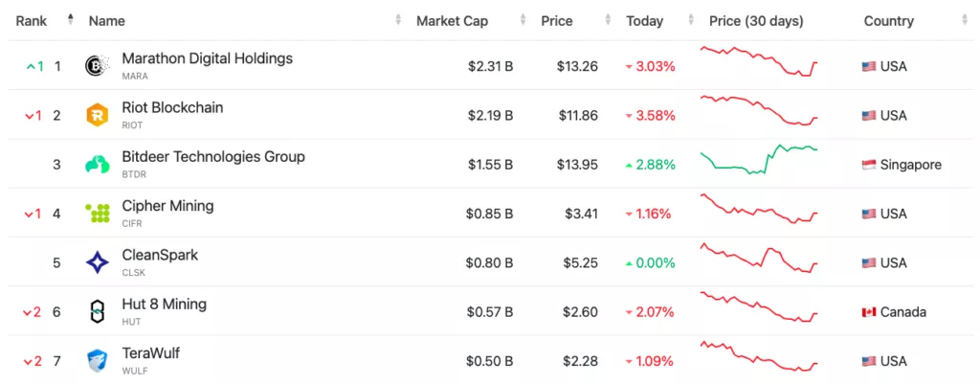This screenshot has height=384, width=980.
Task: Click the Canada flag icon
Action: (869, 312)
